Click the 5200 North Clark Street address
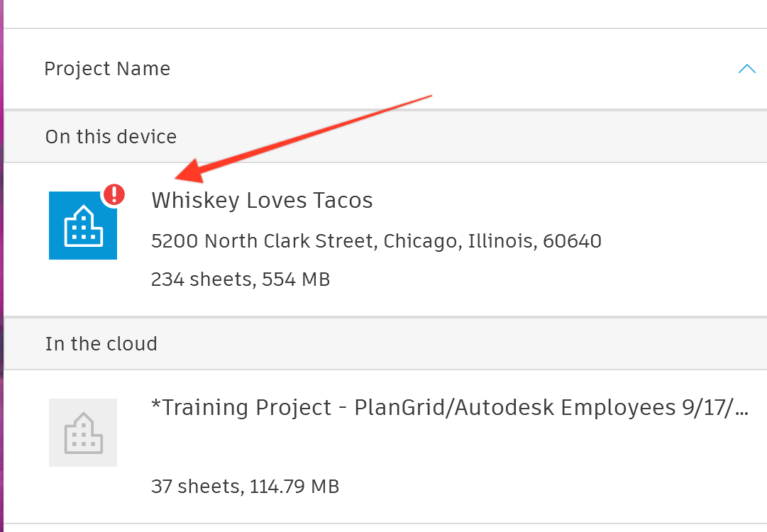This screenshot has height=532, width=767. coord(263,241)
